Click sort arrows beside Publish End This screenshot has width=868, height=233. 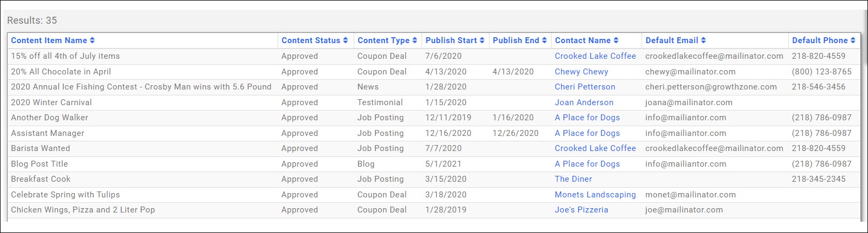(x=545, y=40)
